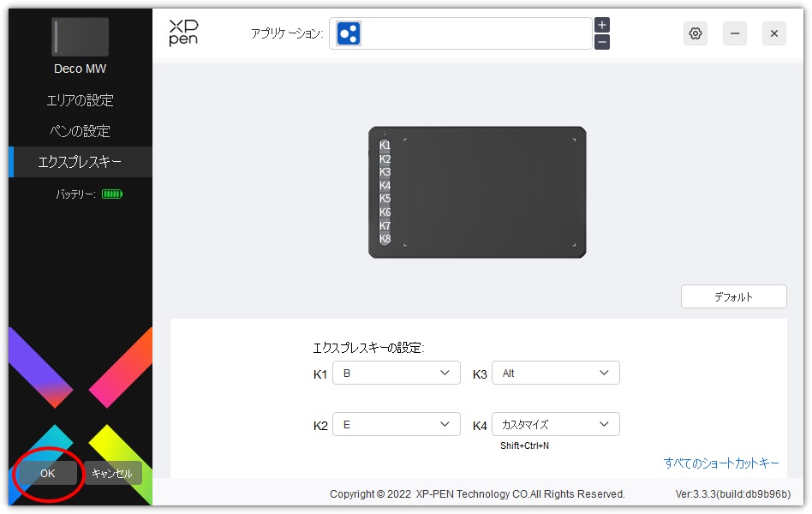Click the Deco MW tablet thumbnail

pyautogui.click(x=80, y=39)
